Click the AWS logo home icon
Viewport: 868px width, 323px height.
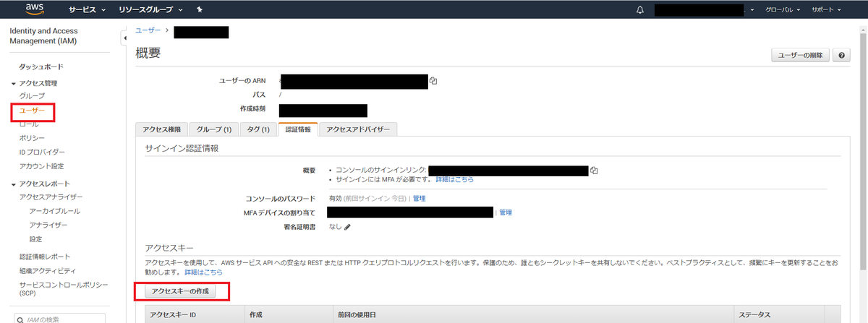pos(35,9)
